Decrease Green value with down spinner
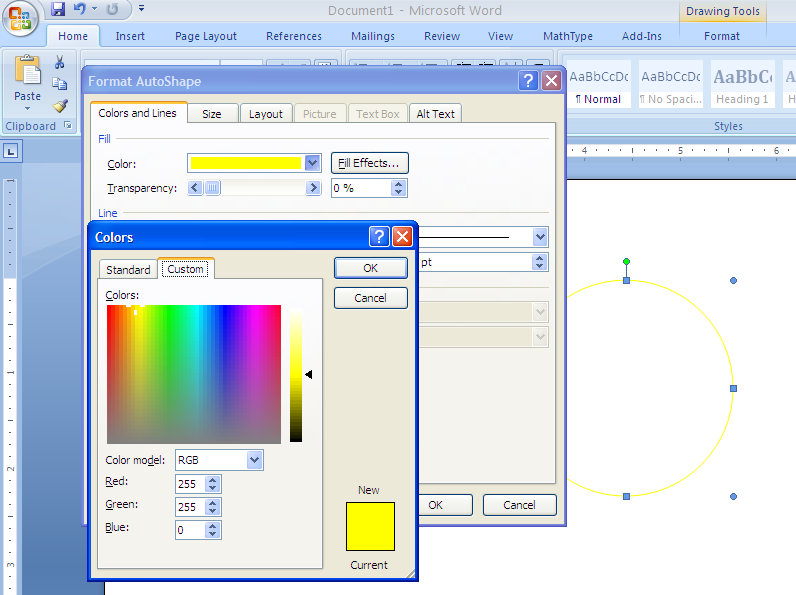Image resolution: width=796 pixels, height=595 pixels. (213, 511)
